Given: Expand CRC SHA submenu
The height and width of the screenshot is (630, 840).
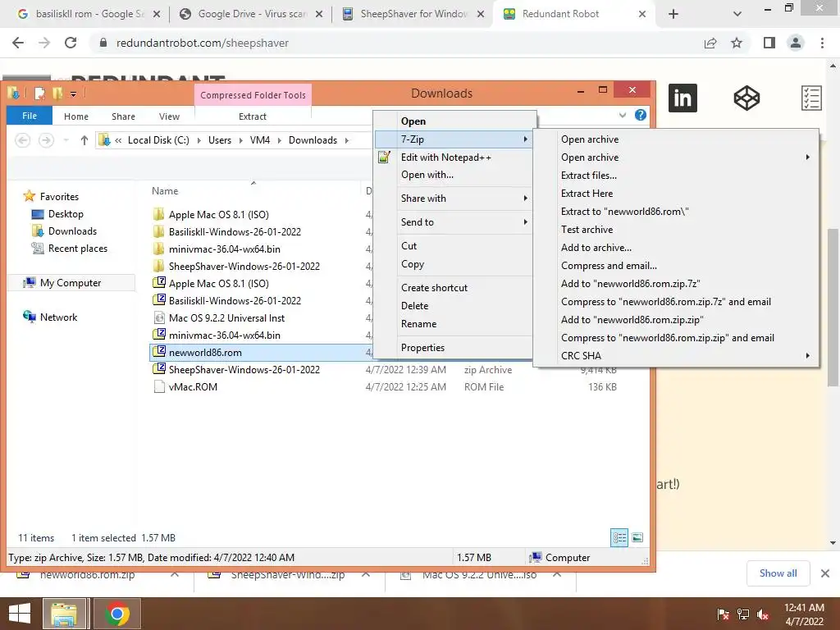Looking at the screenshot, I should [676, 356].
